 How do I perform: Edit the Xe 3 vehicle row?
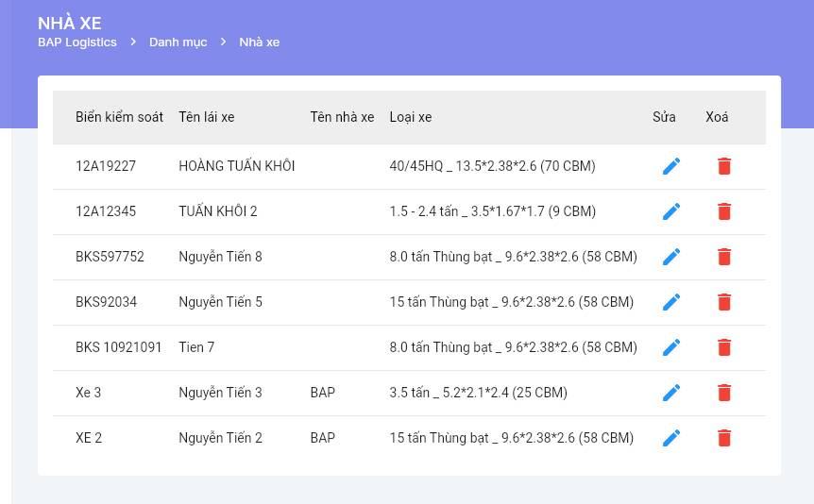pos(671,393)
